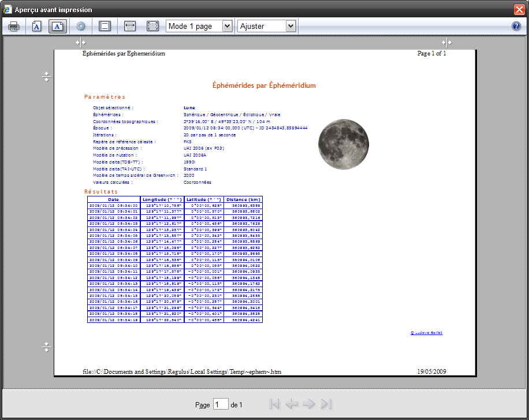This screenshot has width=529, height=420.
Task: Go to the first page
Action: pos(274,404)
